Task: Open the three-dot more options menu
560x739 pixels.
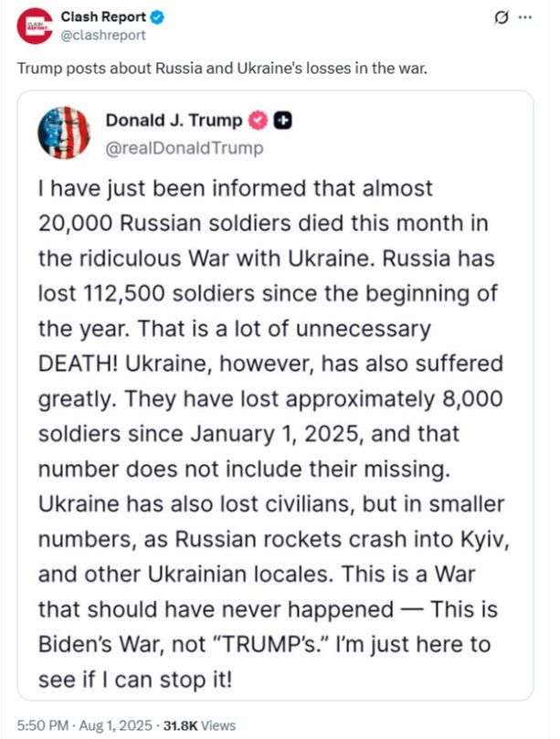Action: (x=546, y=17)
